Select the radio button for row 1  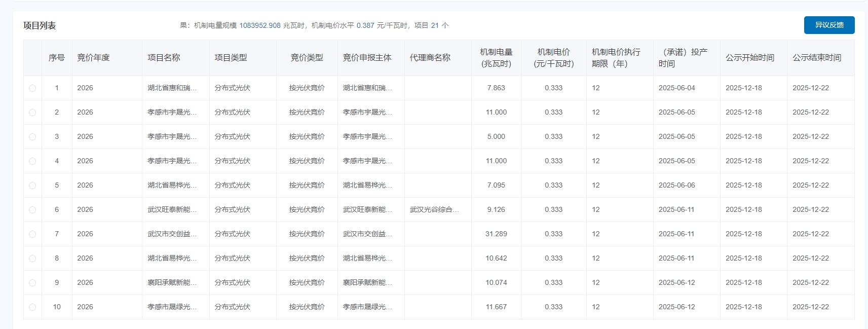(32, 88)
